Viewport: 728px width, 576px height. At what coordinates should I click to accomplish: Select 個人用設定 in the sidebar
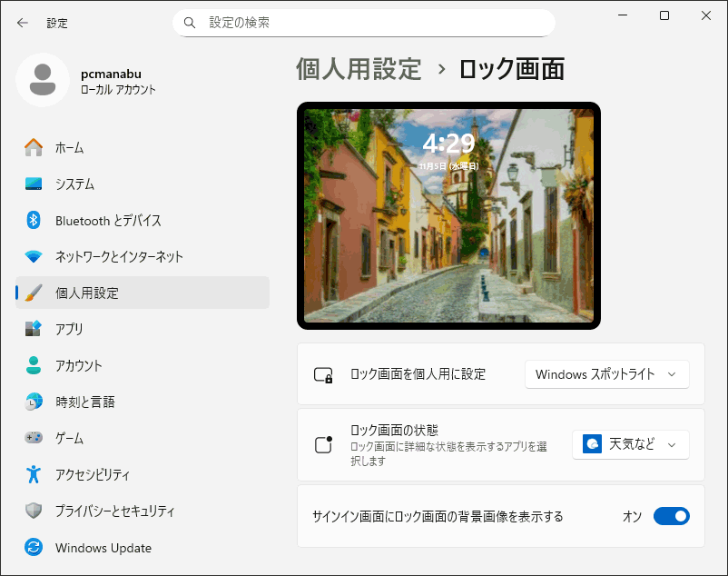coord(86,293)
